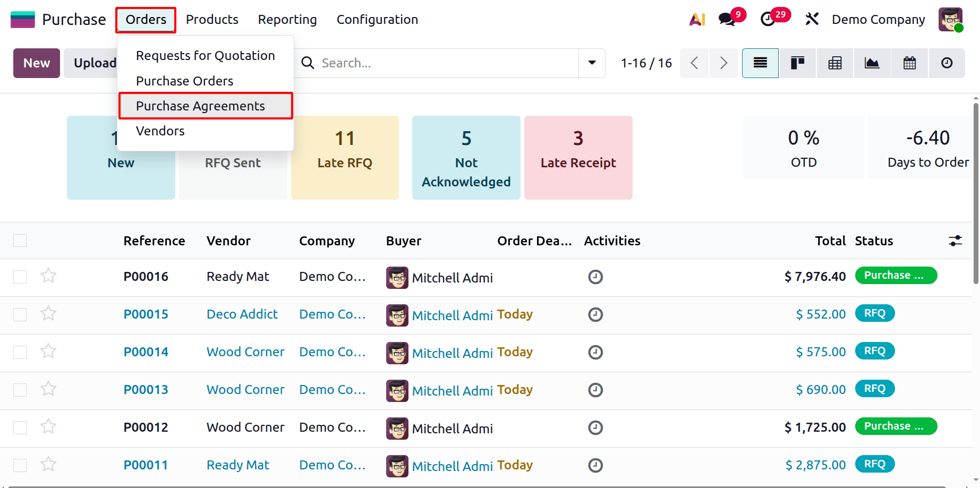This screenshot has height=488, width=980.
Task: Switch to the graph view
Action: [x=872, y=63]
